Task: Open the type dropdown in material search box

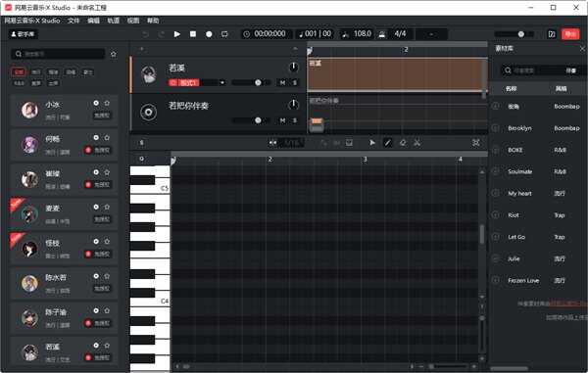Action: 571,70
